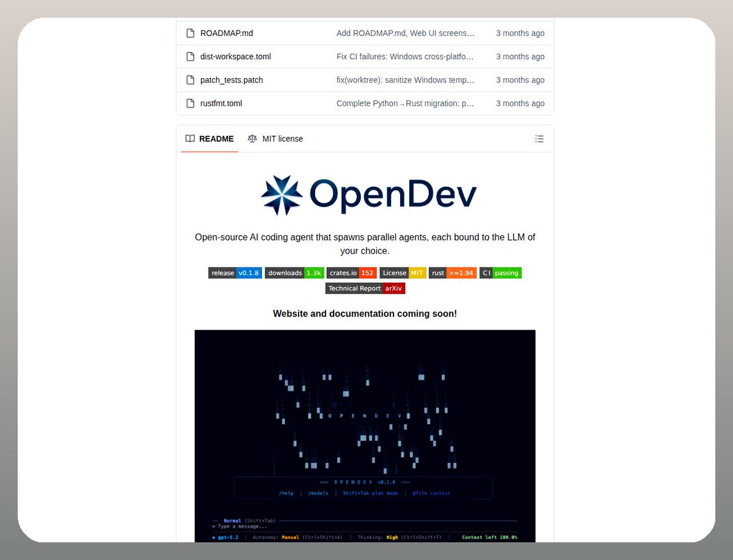Open commit 'fix(worktree): sanitize Windows temp…'
This screenshot has width=733, height=560.
pos(406,80)
